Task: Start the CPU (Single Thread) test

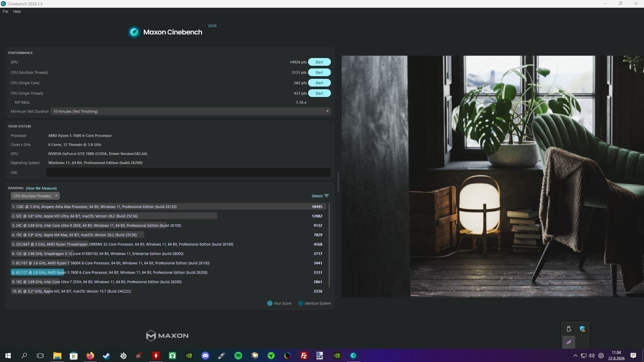Action: [x=319, y=93]
